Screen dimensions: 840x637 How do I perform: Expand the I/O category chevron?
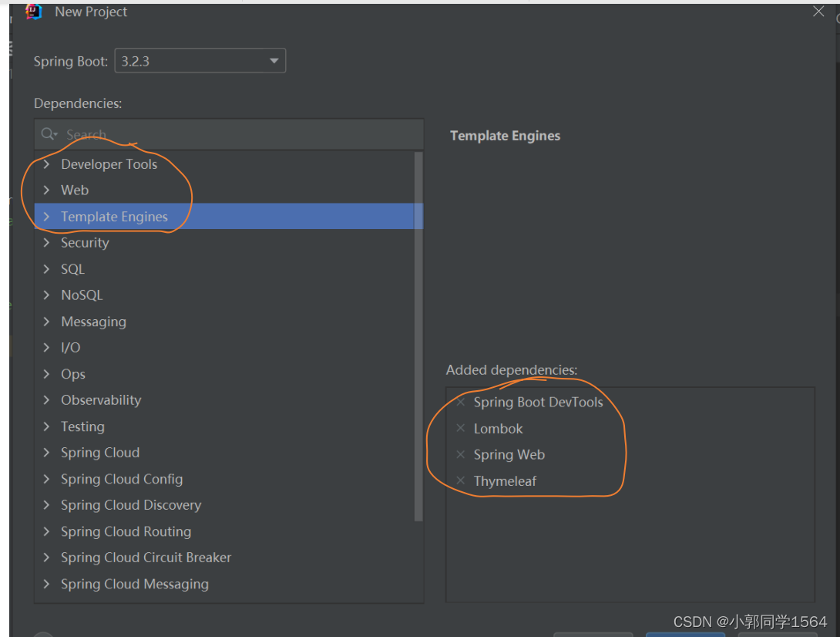click(46, 348)
